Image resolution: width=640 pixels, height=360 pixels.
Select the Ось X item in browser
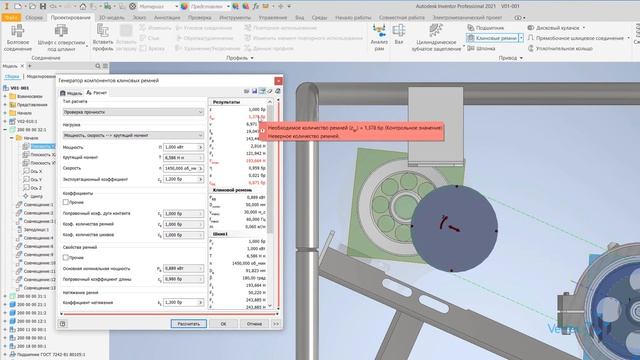tap(33, 171)
